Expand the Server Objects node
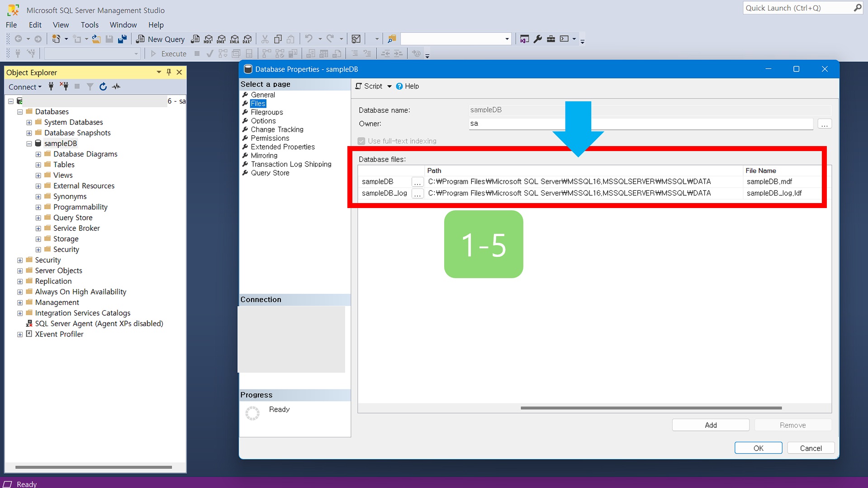This screenshot has height=488, width=868. click(20, 271)
